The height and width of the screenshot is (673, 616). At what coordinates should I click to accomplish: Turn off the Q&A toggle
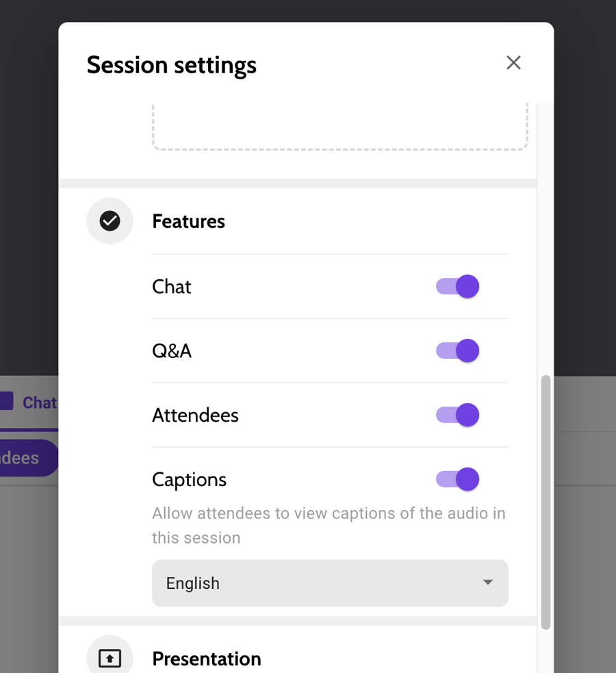(457, 351)
